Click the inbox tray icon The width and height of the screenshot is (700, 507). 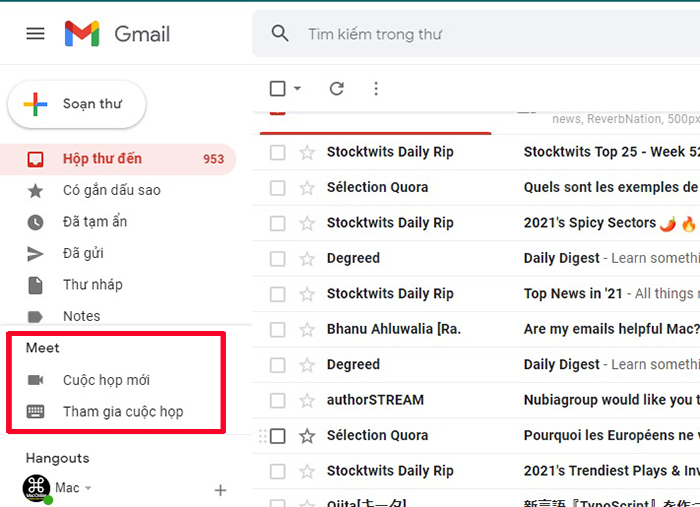click(35, 159)
